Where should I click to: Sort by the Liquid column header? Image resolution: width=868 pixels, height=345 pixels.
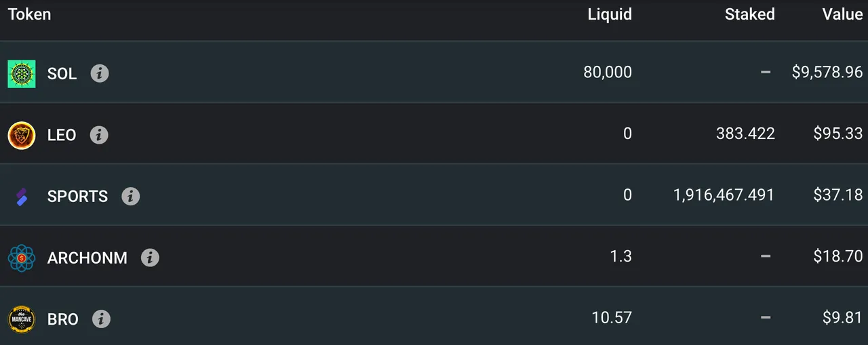tap(610, 14)
